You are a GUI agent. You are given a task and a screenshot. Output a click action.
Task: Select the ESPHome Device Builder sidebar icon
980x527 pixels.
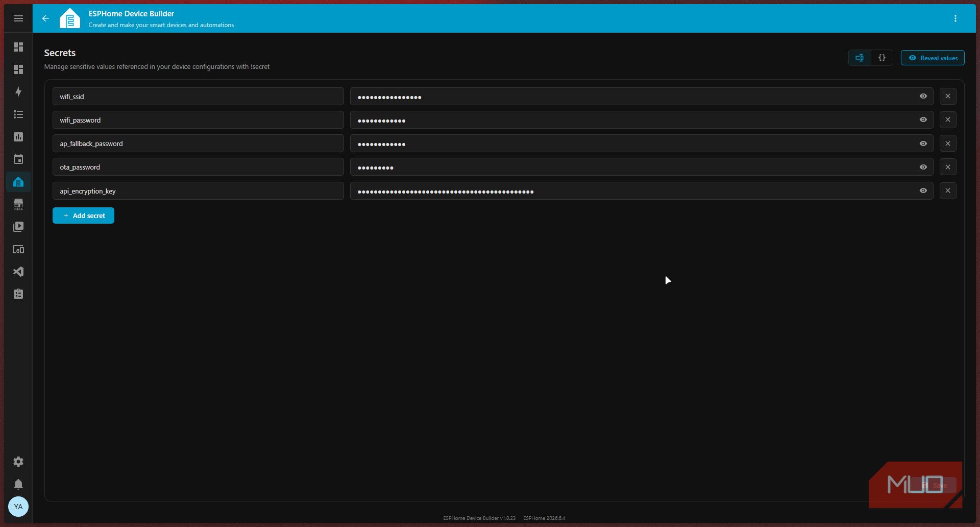(x=18, y=182)
